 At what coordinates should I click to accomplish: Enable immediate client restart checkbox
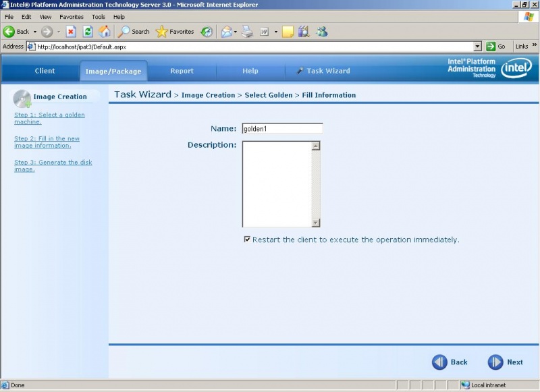(x=248, y=240)
